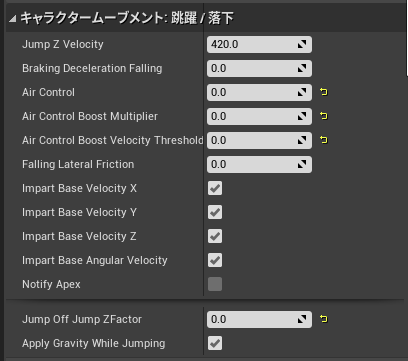Disable Impart Base Angular Velocity

[x=215, y=260]
